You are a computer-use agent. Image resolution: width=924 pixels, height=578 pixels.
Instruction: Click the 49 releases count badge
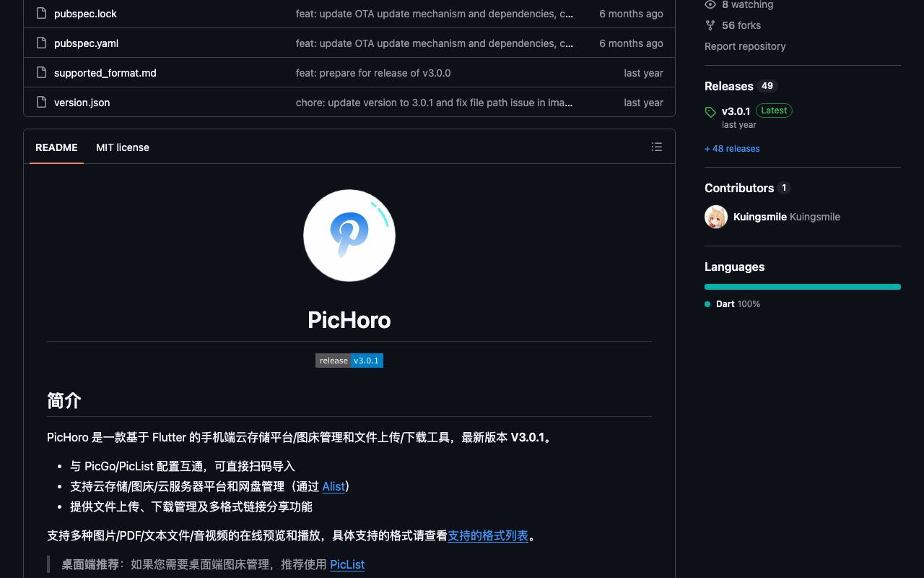pyautogui.click(x=767, y=86)
